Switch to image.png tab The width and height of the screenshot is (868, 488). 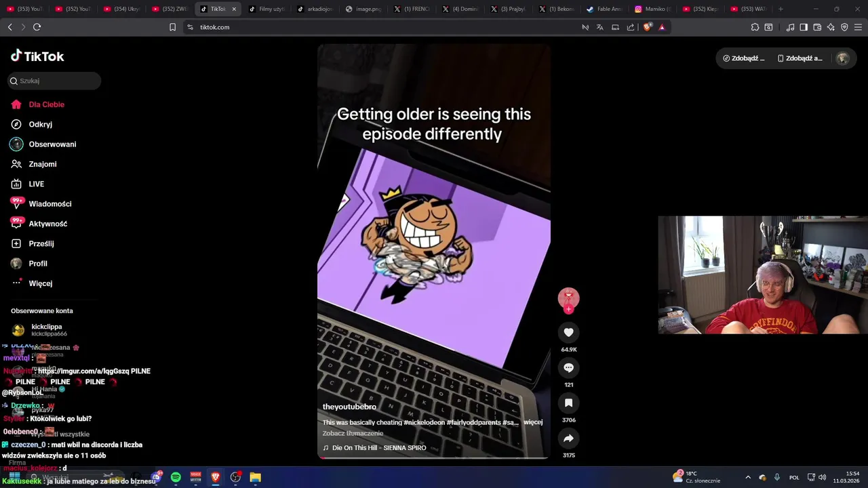point(363,9)
